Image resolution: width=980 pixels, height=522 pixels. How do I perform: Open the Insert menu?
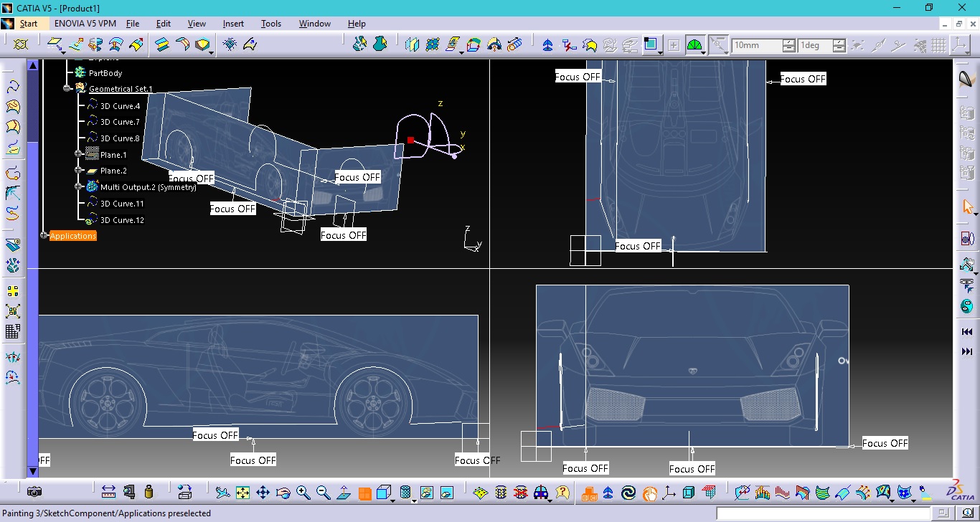coord(233,24)
